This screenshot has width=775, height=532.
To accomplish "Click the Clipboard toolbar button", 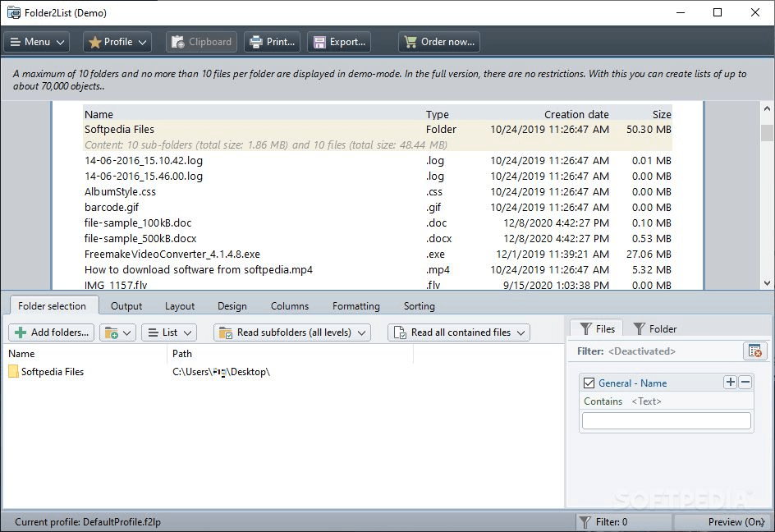I will (201, 42).
